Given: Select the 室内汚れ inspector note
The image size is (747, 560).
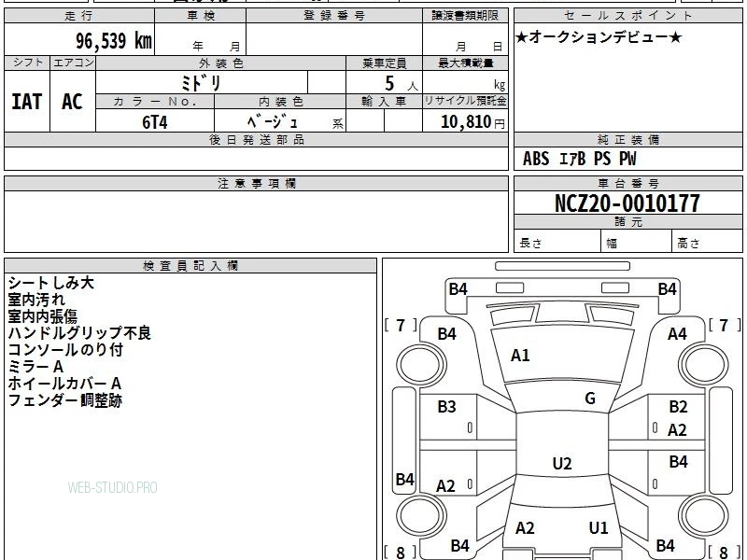Looking at the screenshot, I should coord(36,300).
